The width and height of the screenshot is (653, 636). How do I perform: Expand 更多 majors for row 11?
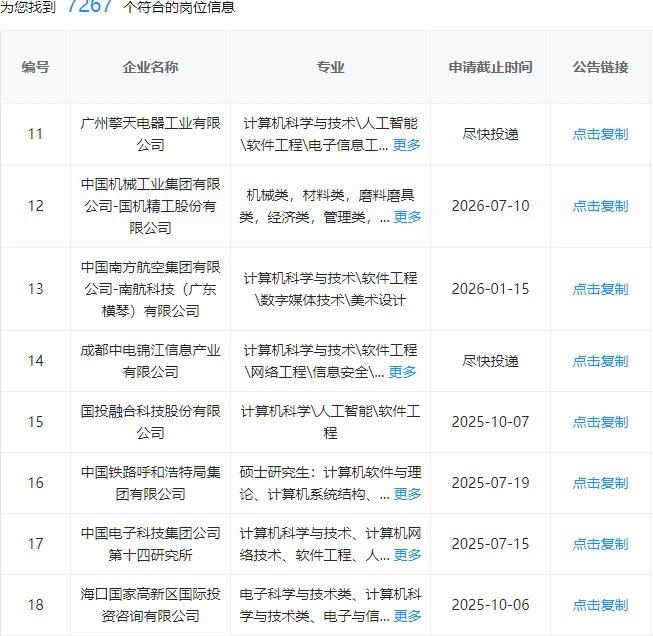click(406, 145)
